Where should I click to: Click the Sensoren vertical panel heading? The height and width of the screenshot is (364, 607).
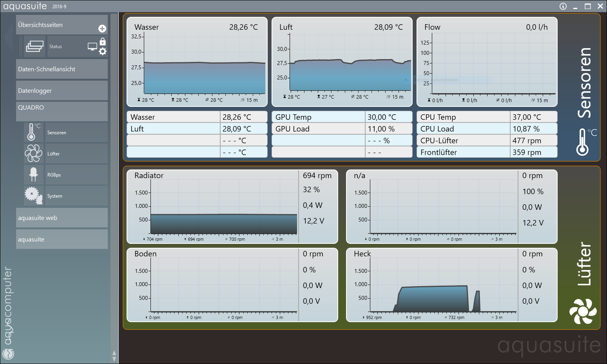(x=584, y=83)
